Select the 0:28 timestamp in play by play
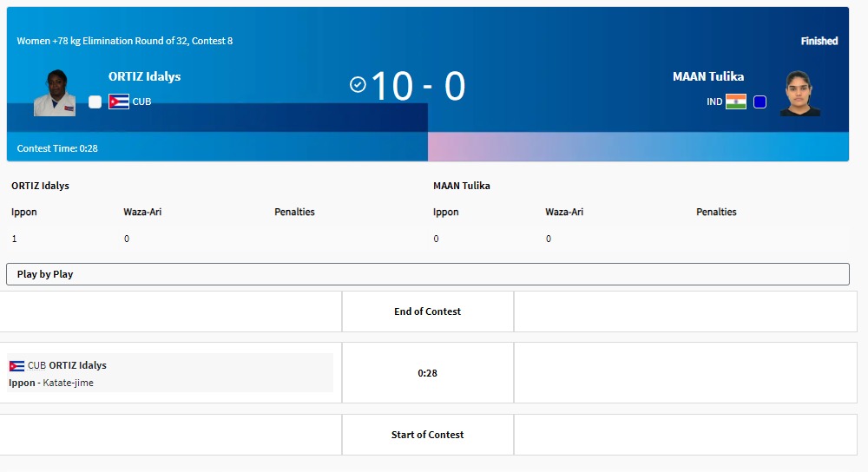The height and width of the screenshot is (472, 868). click(427, 373)
